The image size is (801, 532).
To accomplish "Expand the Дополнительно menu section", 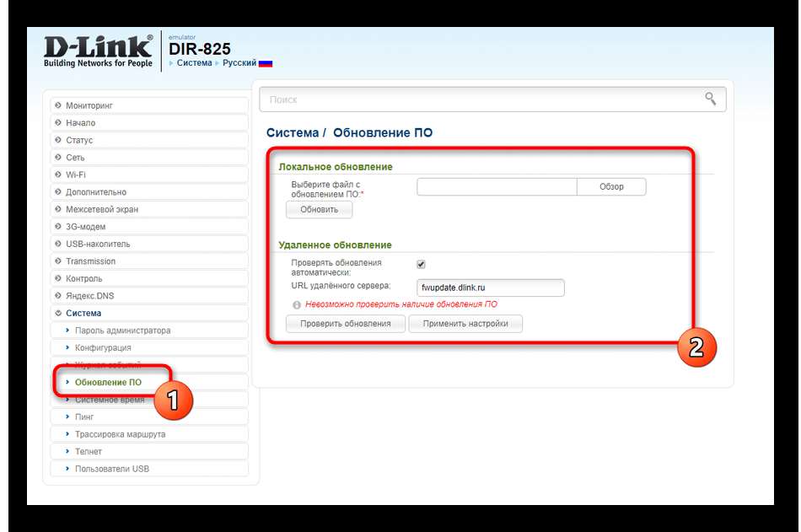I will pos(149,192).
